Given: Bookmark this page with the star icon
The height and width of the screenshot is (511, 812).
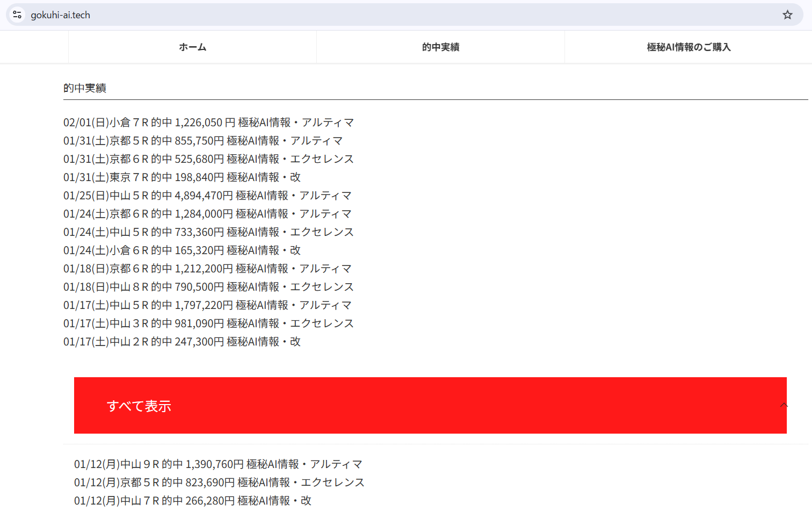Looking at the screenshot, I should [x=787, y=15].
